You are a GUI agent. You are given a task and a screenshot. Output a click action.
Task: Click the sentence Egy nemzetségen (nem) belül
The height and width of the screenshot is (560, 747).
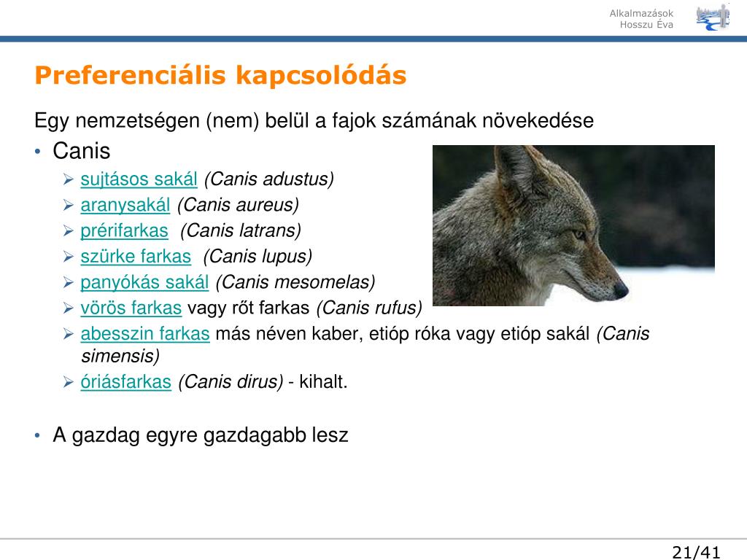coord(314,120)
